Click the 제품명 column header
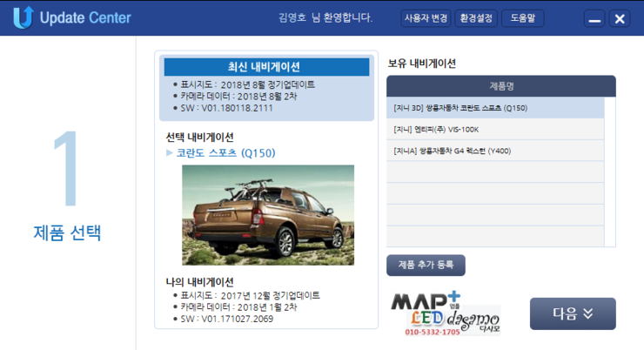The height and width of the screenshot is (350, 644). click(x=501, y=86)
